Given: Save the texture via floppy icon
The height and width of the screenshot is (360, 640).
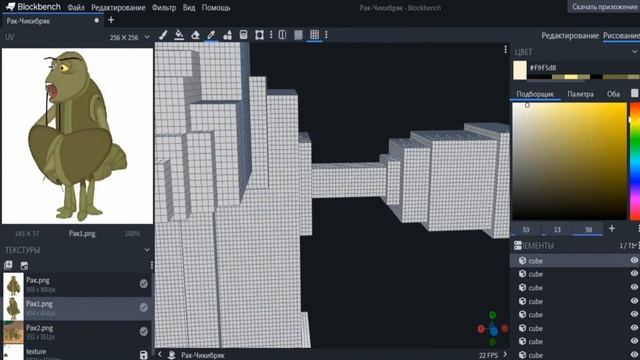Looking at the screenshot, I should (143, 355).
